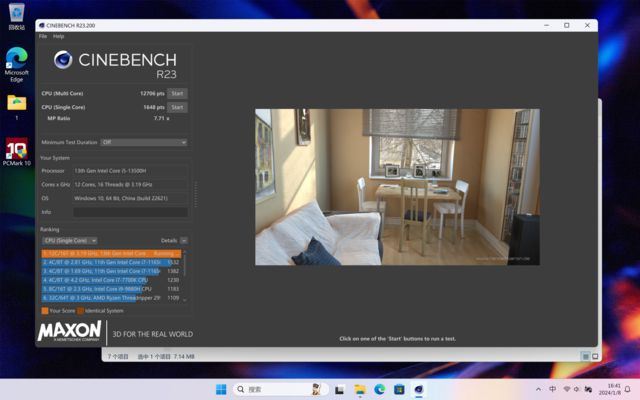Expand the ranking Details toggle
The width and height of the screenshot is (640, 400).
pos(184,240)
